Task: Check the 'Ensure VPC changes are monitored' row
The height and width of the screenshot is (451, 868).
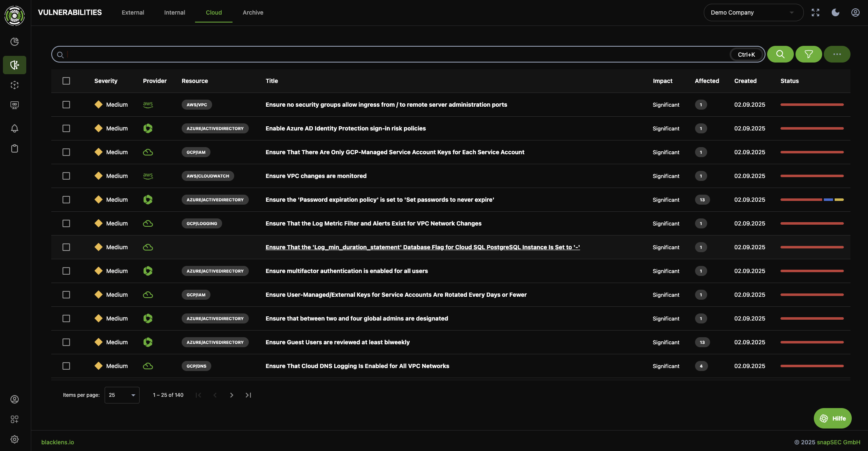Action: click(66, 176)
